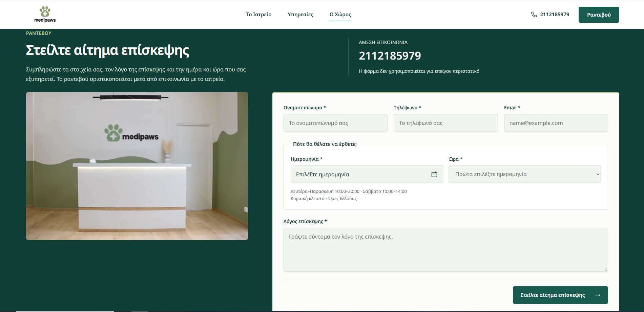Focus the Λόγος επίσκεψης text area

(446, 250)
